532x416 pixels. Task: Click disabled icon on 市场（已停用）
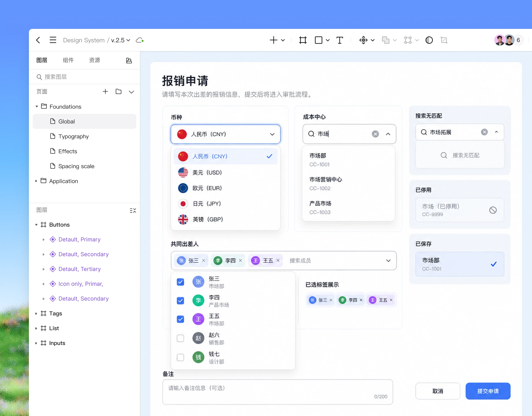pos(493,210)
